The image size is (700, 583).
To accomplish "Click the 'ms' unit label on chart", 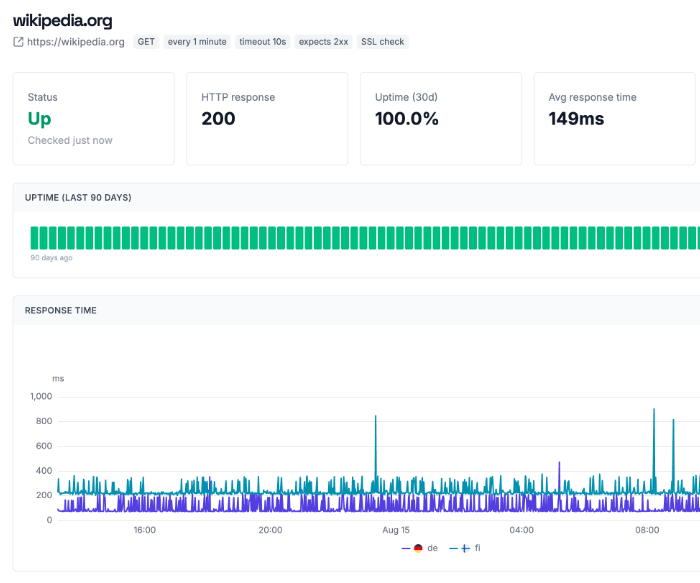I will click(58, 379).
